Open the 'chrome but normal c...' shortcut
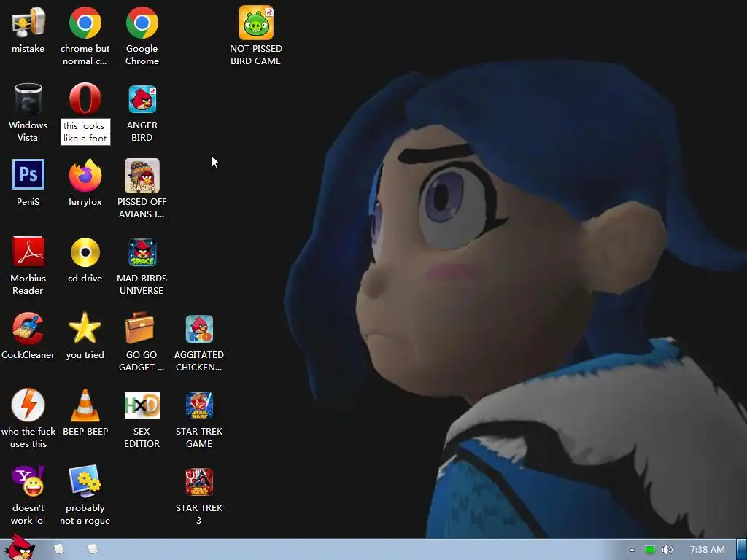Viewport: 747px width, 560px height. [85, 23]
